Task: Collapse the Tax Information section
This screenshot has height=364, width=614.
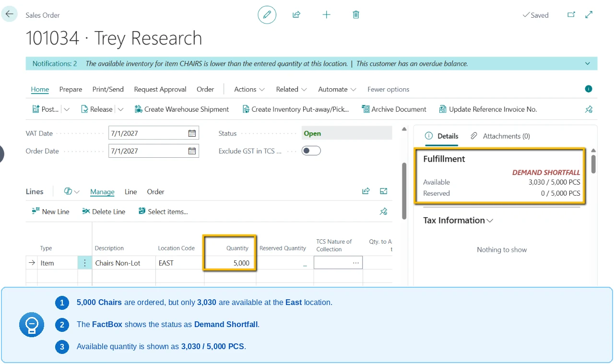Action: pos(458,220)
